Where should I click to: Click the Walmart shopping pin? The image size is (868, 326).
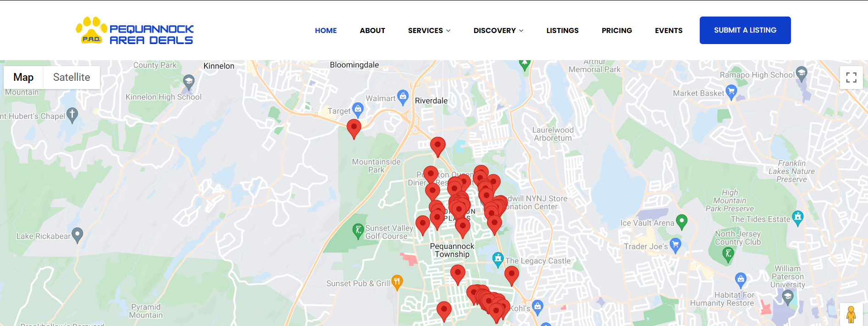coord(403,96)
